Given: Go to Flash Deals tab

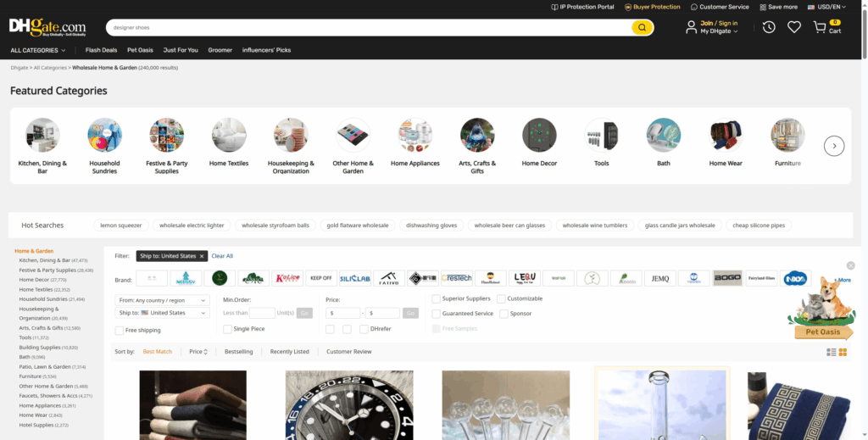Looking at the screenshot, I should [101, 50].
